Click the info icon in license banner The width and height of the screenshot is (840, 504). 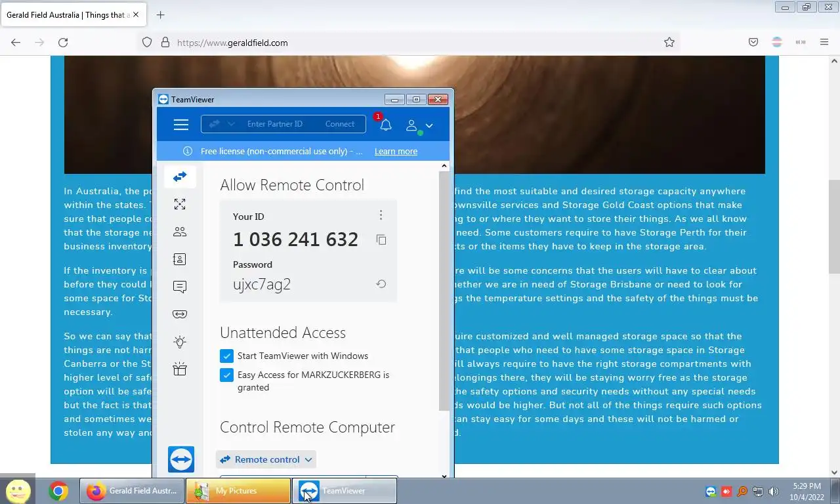pos(188,151)
